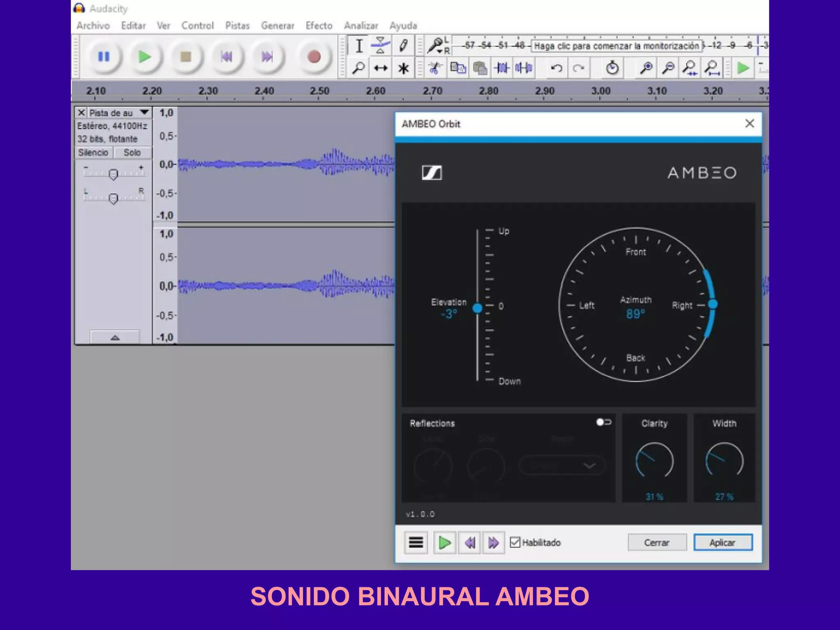The image size is (840, 630).
Task: Click the Undo arrow icon
Action: [x=556, y=68]
